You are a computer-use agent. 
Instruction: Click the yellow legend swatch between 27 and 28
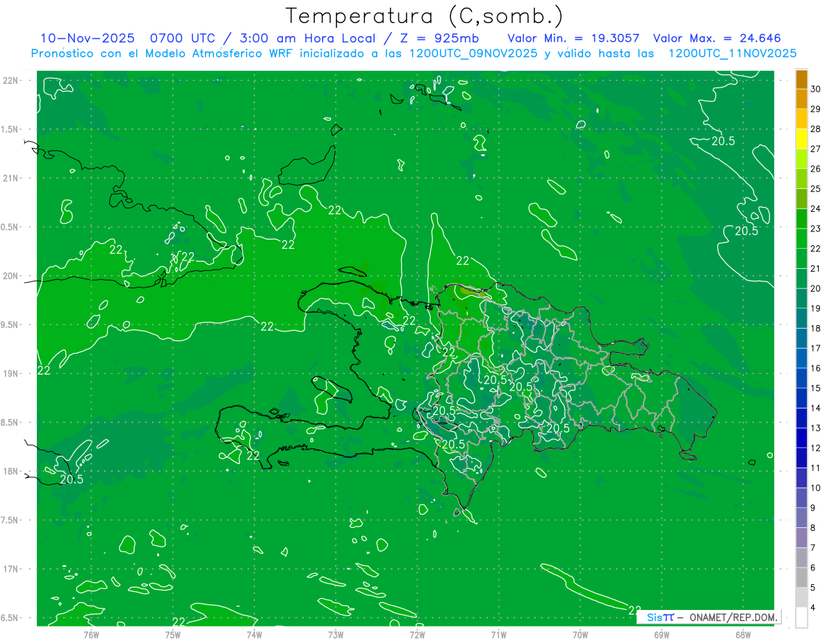coord(801,139)
